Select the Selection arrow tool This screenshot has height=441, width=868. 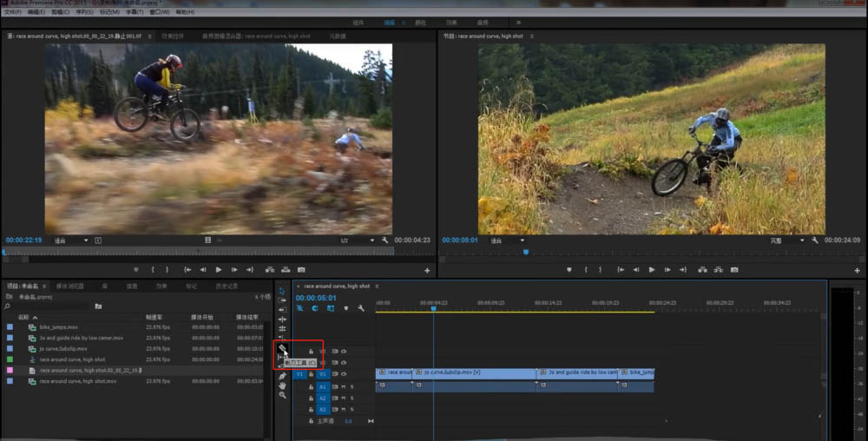282,291
